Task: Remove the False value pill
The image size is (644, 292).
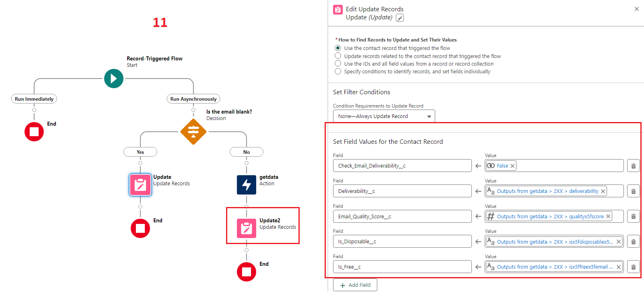Action: [x=512, y=166]
